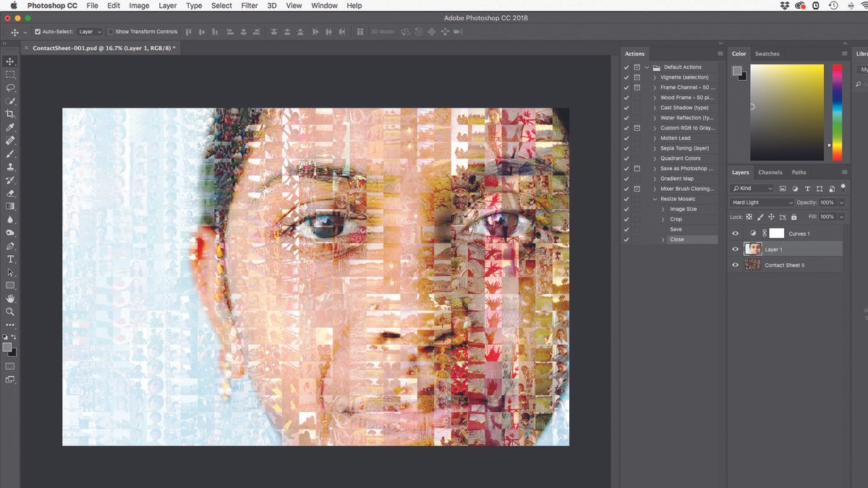Select the Hand tool

(10, 299)
